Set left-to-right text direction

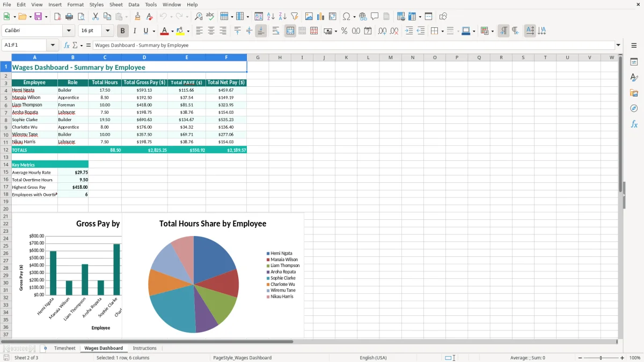[x=503, y=31]
